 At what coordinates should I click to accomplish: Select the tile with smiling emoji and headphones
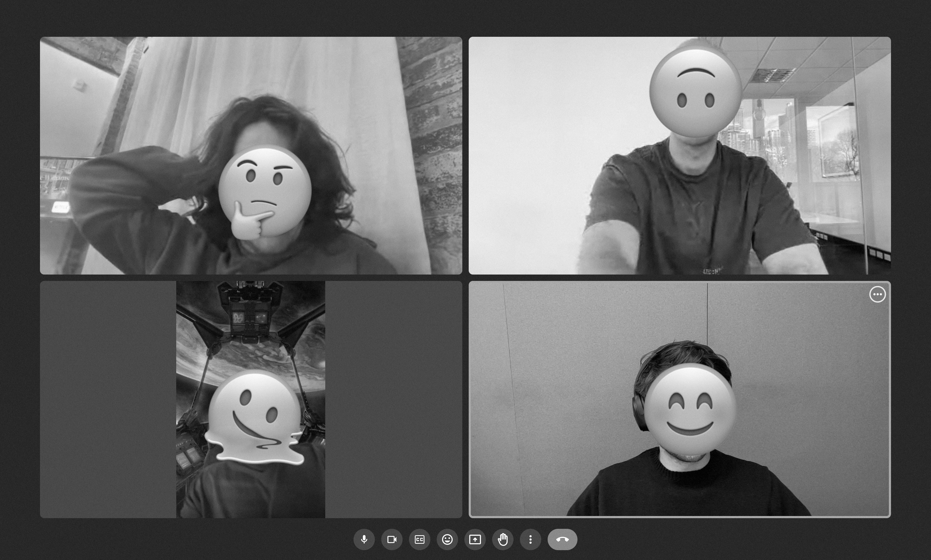point(680,399)
